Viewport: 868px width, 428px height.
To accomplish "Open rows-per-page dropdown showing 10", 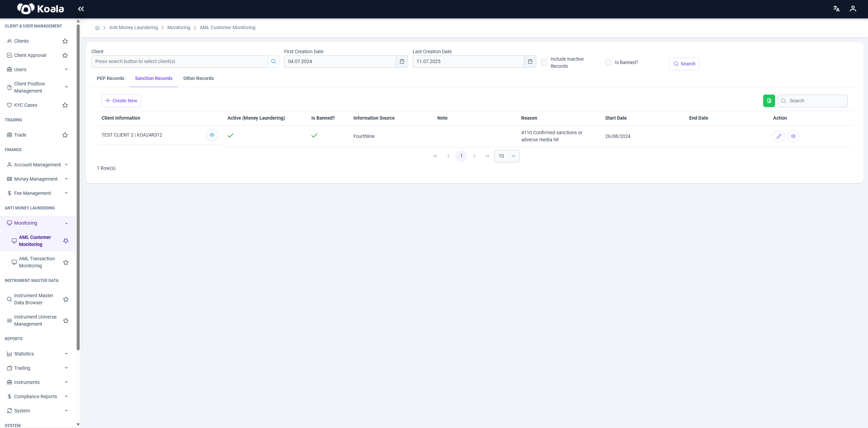I will pos(507,156).
